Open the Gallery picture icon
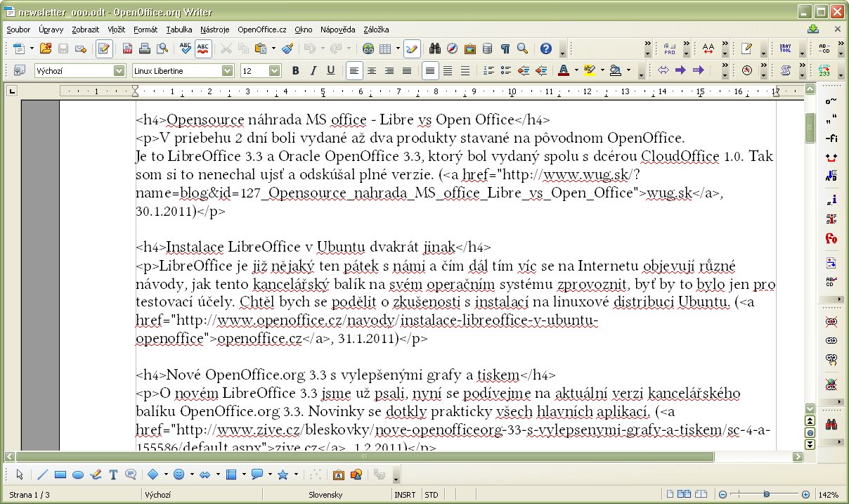 (x=469, y=49)
